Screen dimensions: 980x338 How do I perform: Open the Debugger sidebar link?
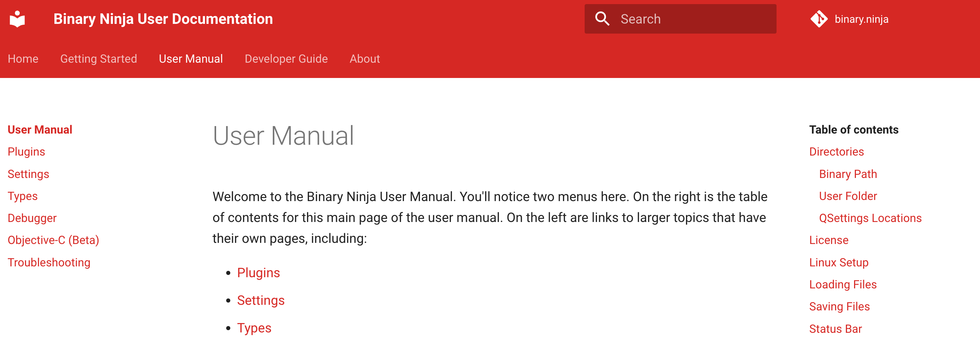pos(32,218)
